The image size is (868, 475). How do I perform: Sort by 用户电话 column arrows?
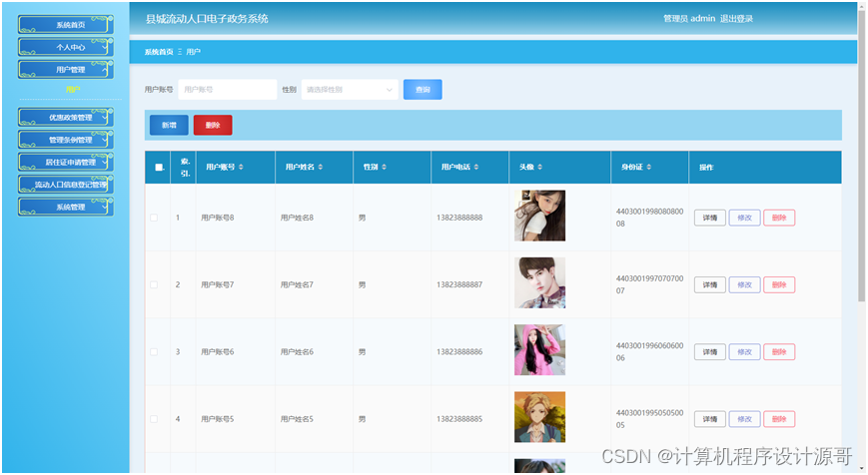[476, 167]
